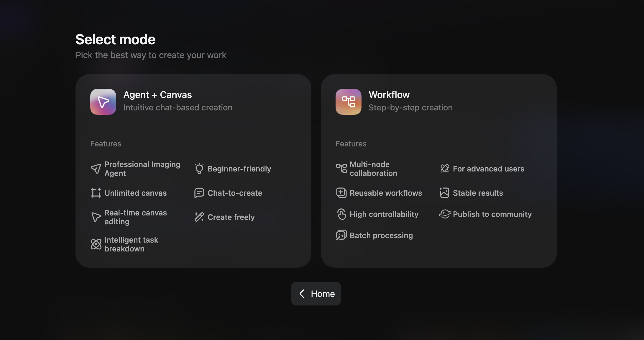
Task: Go back using the Home button
Action: (316, 294)
